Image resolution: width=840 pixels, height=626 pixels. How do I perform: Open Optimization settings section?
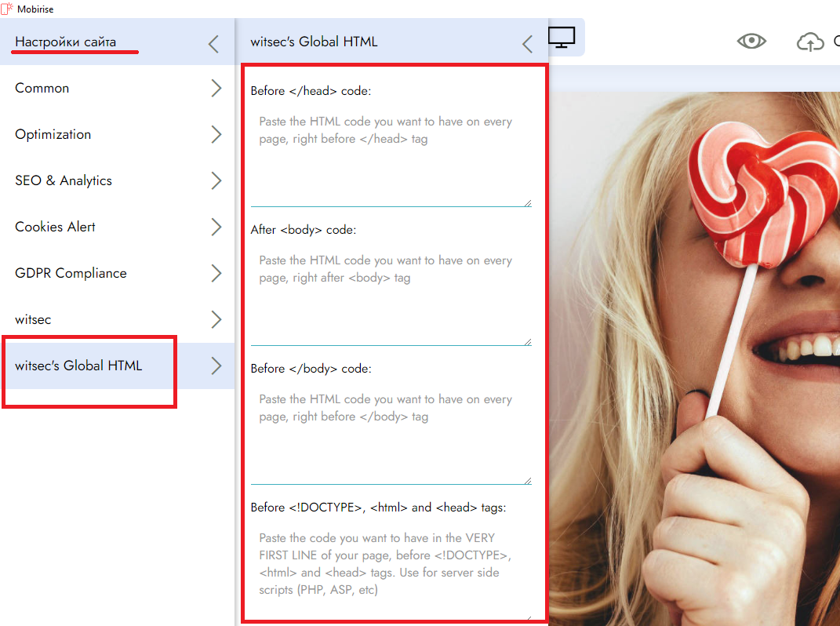pos(118,134)
